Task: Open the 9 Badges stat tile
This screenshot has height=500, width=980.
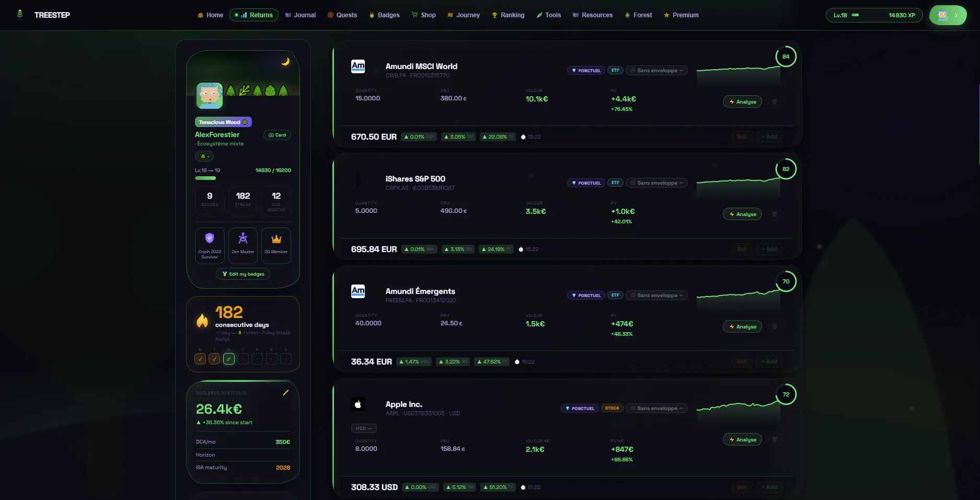Action: click(210, 200)
